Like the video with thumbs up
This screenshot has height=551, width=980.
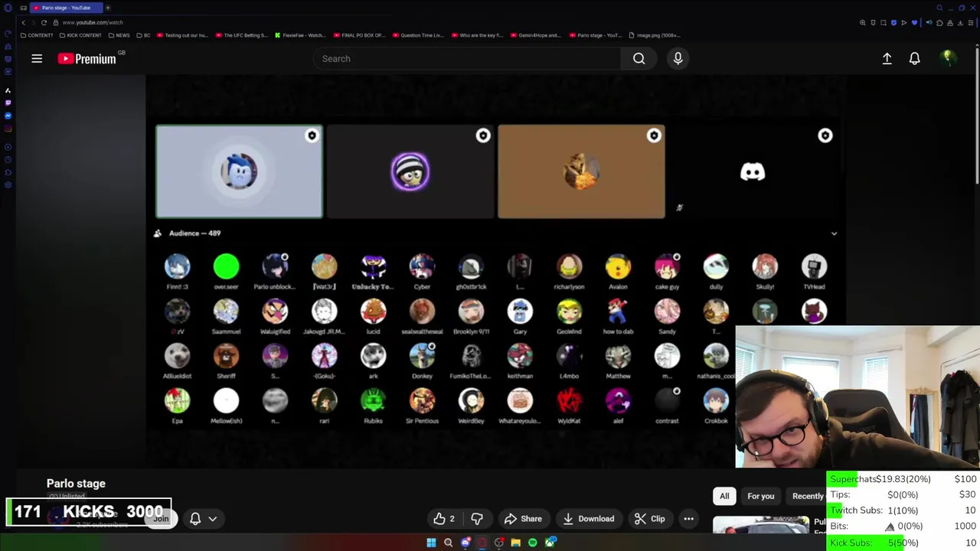pyautogui.click(x=444, y=519)
